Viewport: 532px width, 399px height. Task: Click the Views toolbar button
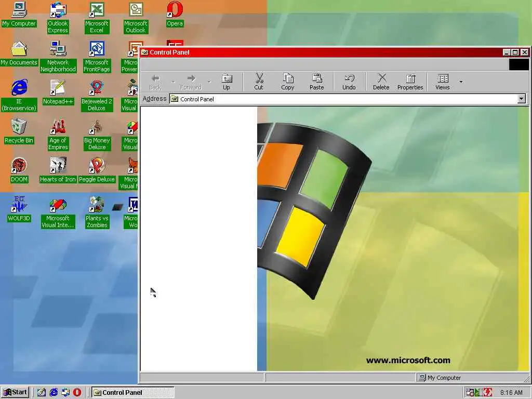tap(443, 82)
